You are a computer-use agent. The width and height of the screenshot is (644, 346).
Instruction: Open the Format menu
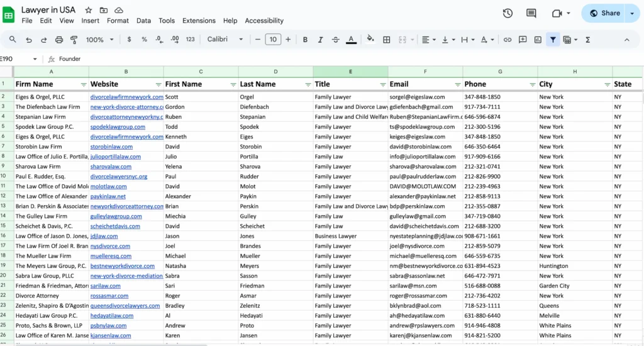pos(118,21)
